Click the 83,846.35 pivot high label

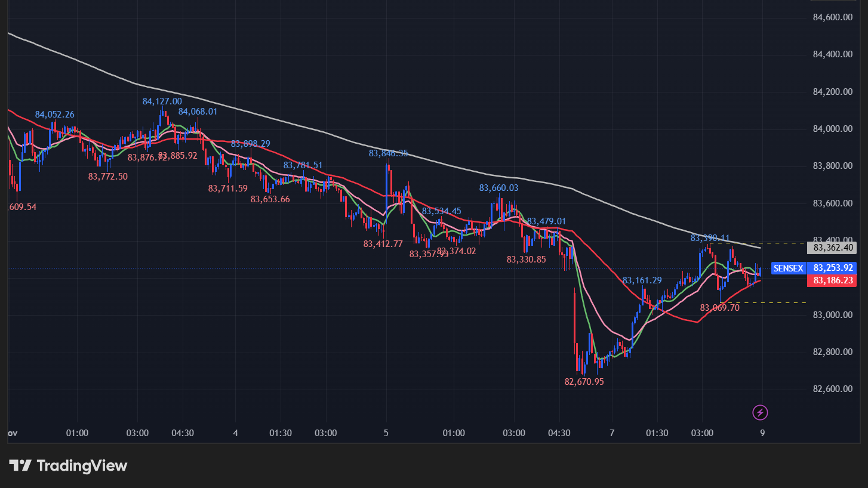pos(388,153)
